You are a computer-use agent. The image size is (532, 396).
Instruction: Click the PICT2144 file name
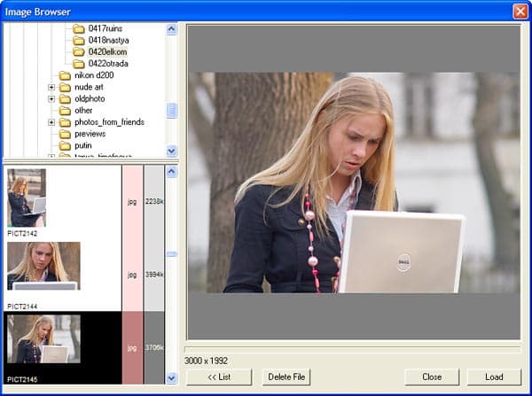22,307
